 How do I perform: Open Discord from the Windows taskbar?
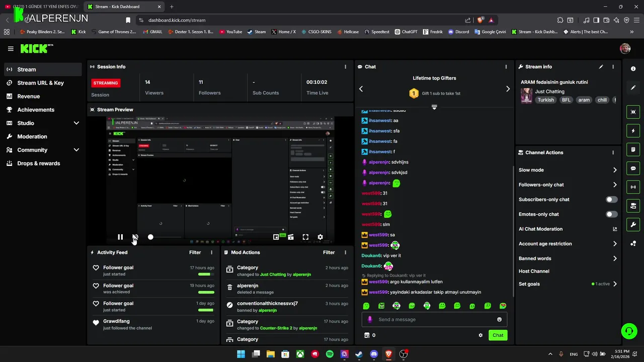pos(374,354)
